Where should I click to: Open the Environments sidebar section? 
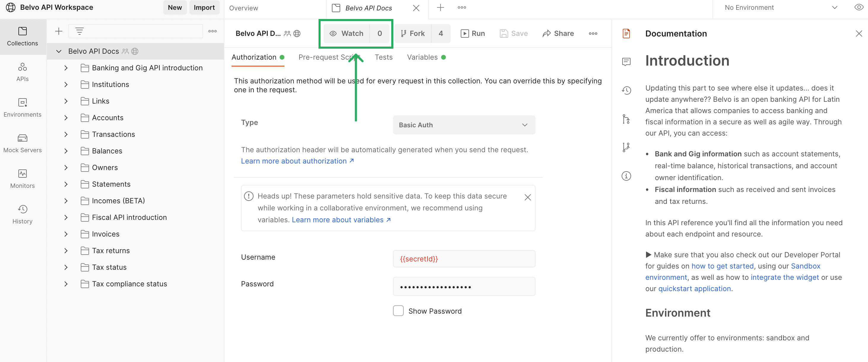(x=23, y=108)
